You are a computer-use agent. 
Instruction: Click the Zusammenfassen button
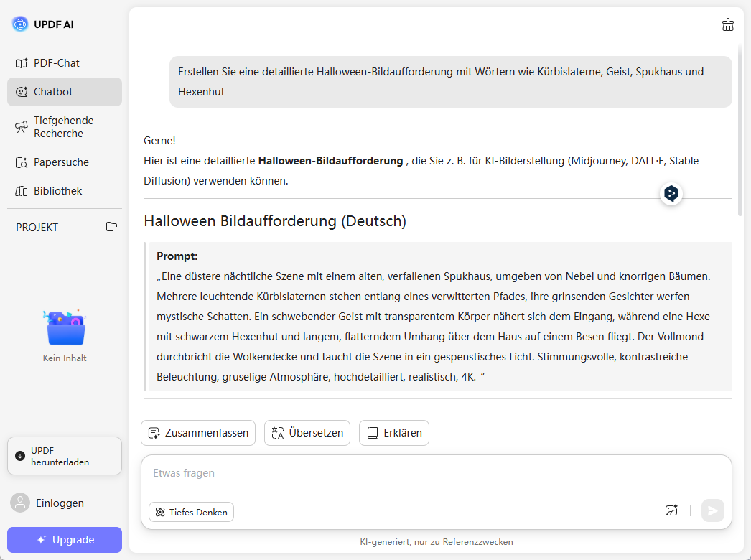pyautogui.click(x=197, y=433)
